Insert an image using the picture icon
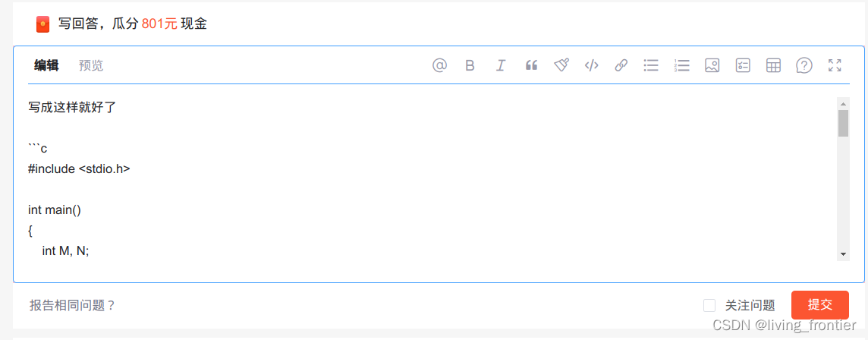868x340 pixels. 712,65
